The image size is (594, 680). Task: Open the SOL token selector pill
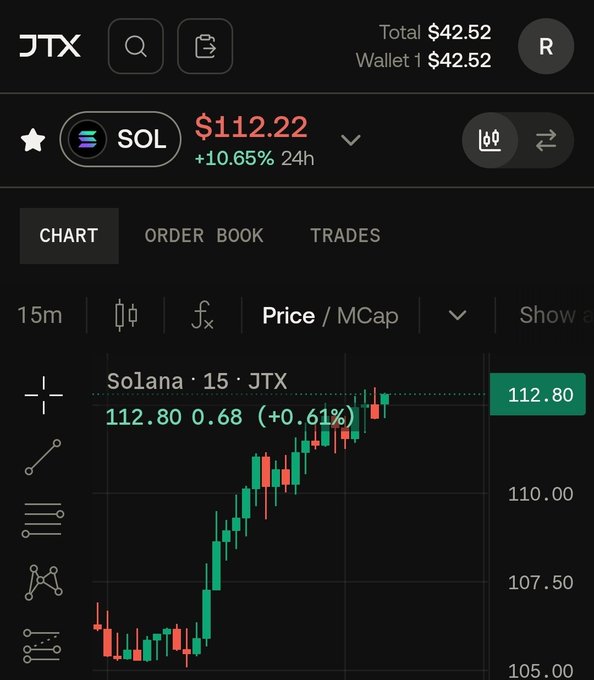pyautogui.click(x=121, y=139)
